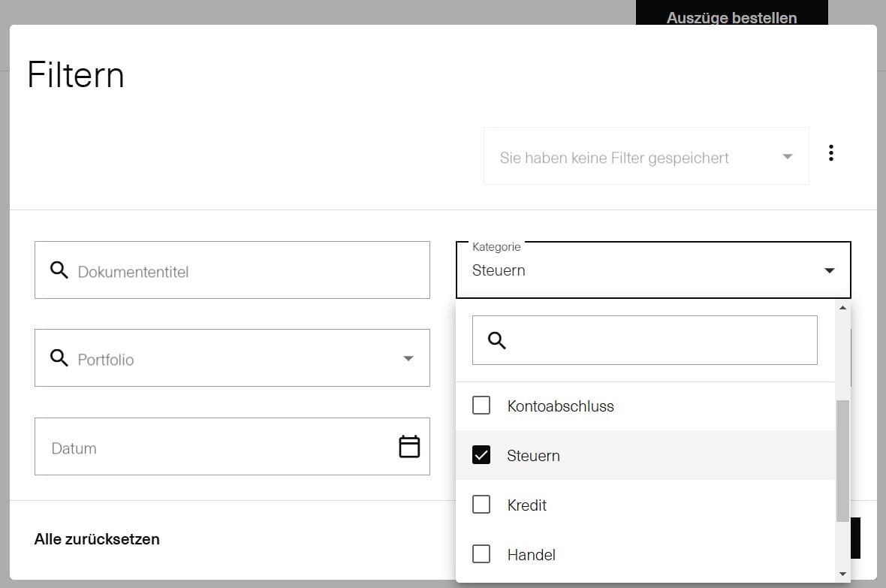Focus the category search text box
This screenshot has height=588, width=886.
661,340
